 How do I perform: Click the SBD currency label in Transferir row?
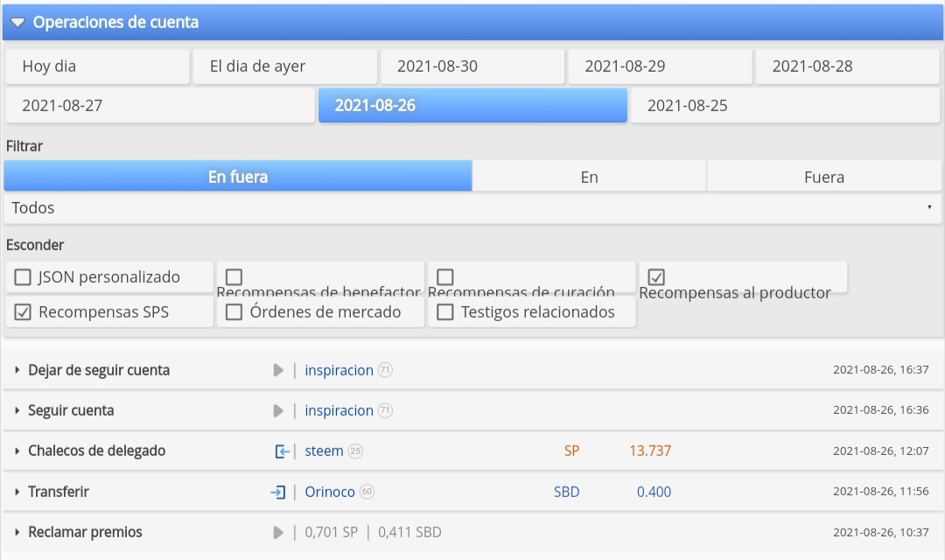click(566, 492)
